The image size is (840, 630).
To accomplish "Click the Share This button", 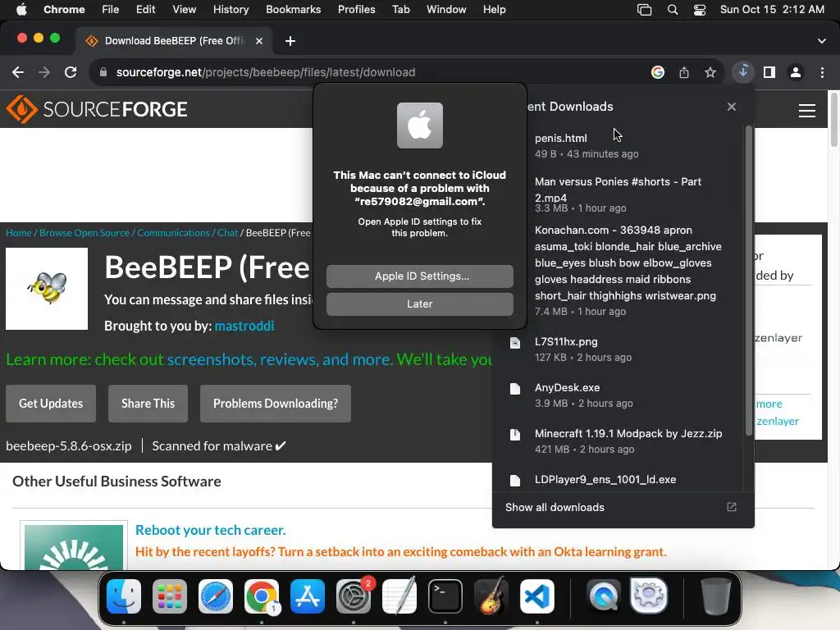I will [x=148, y=404].
